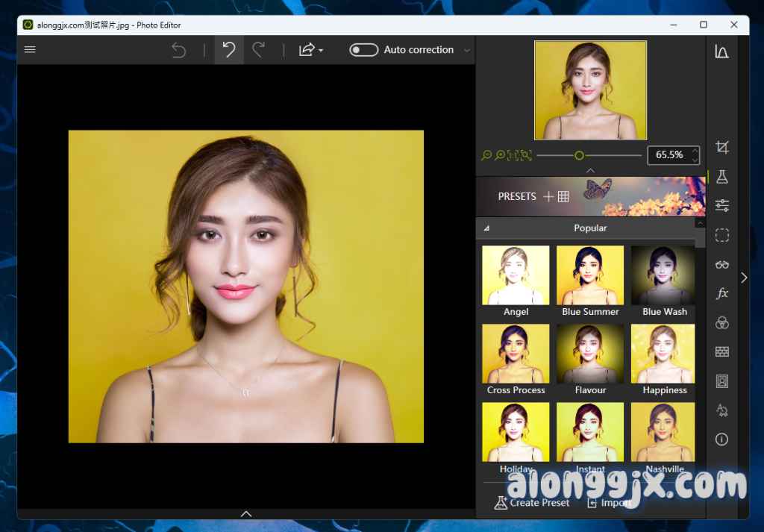
Task: Open the hamburger main menu
Action: coord(30,50)
